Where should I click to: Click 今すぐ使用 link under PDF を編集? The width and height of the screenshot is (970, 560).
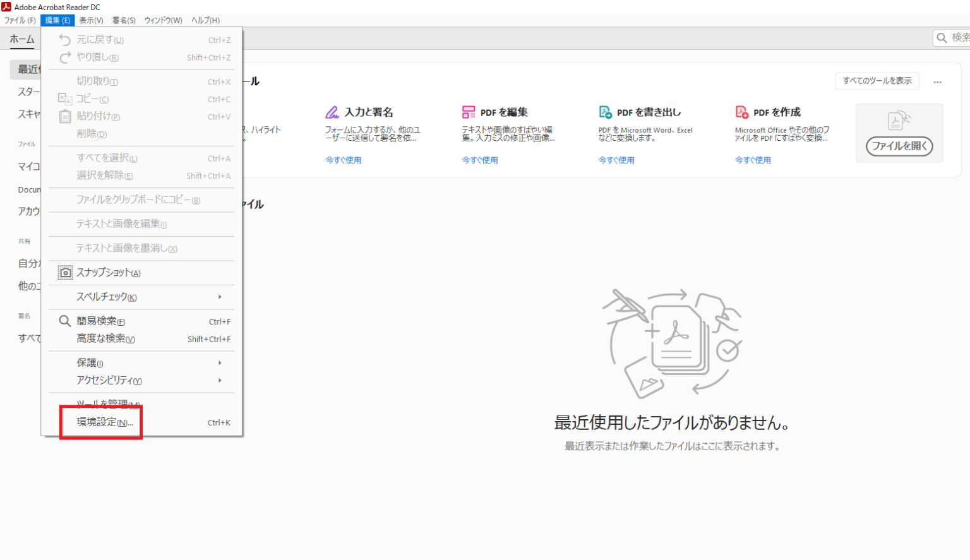pyautogui.click(x=479, y=160)
